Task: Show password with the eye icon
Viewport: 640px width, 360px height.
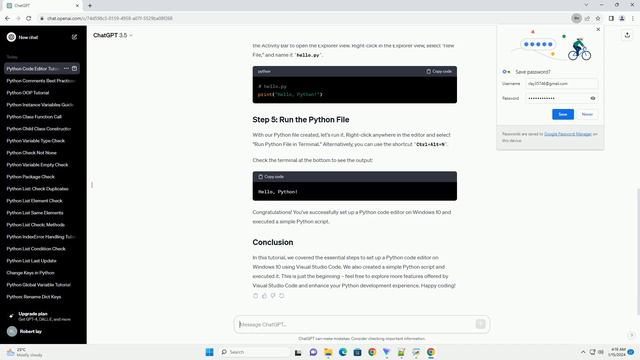Action: [x=593, y=98]
